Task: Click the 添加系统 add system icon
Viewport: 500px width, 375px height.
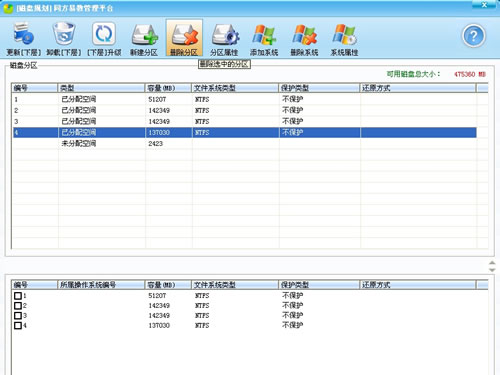Action: coord(264,34)
